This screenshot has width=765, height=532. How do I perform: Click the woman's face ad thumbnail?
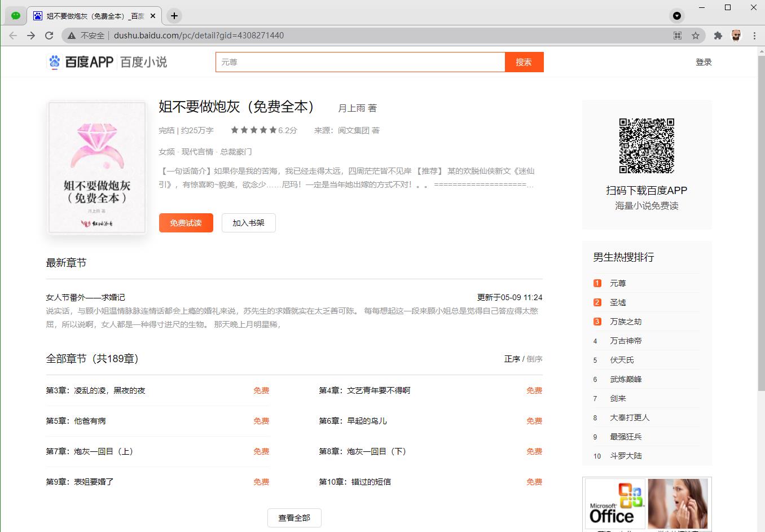[678, 503]
